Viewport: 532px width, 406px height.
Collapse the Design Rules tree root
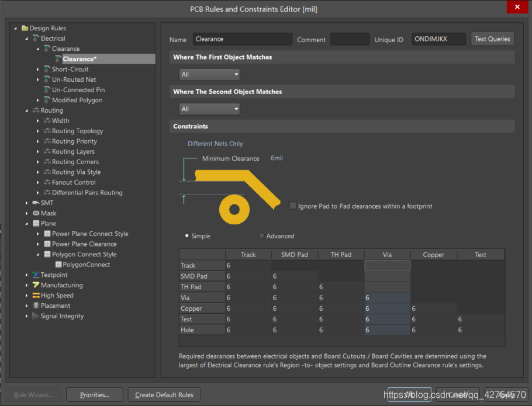coord(15,29)
